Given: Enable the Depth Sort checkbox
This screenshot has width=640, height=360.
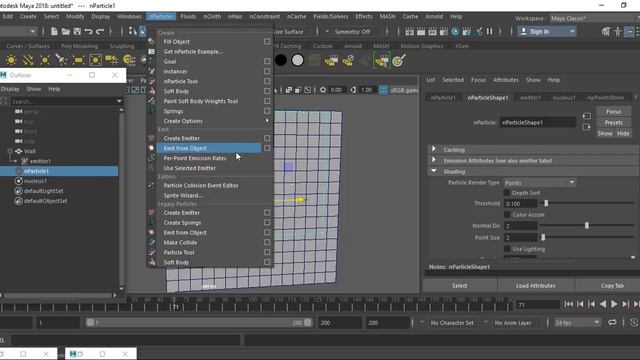Looking at the screenshot, I should 507,193.
